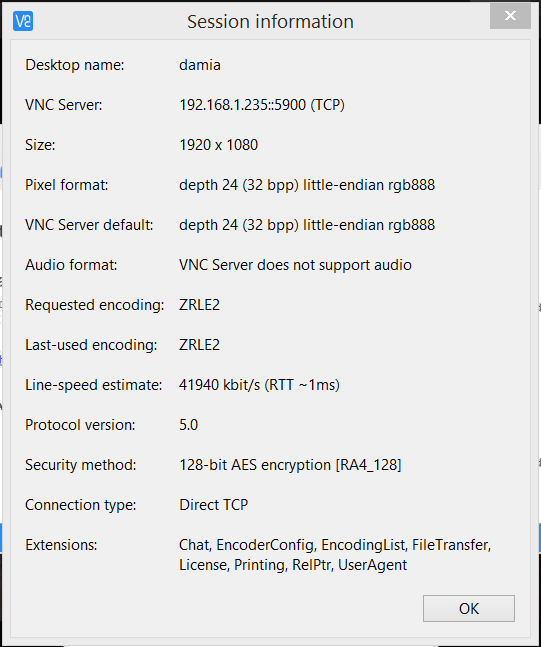Image resolution: width=541 pixels, height=647 pixels.
Task: Click the protocol version value 5.0
Action: 189,425
